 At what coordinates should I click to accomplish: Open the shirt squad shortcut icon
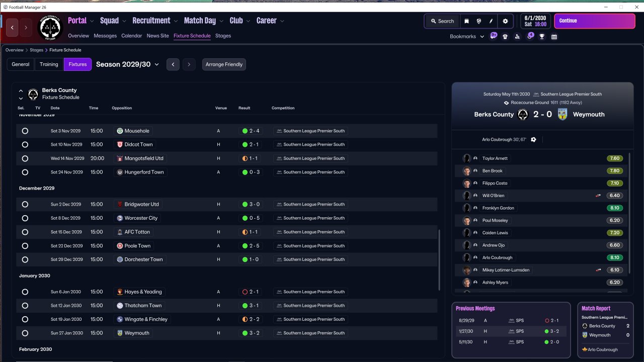coord(505,36)
